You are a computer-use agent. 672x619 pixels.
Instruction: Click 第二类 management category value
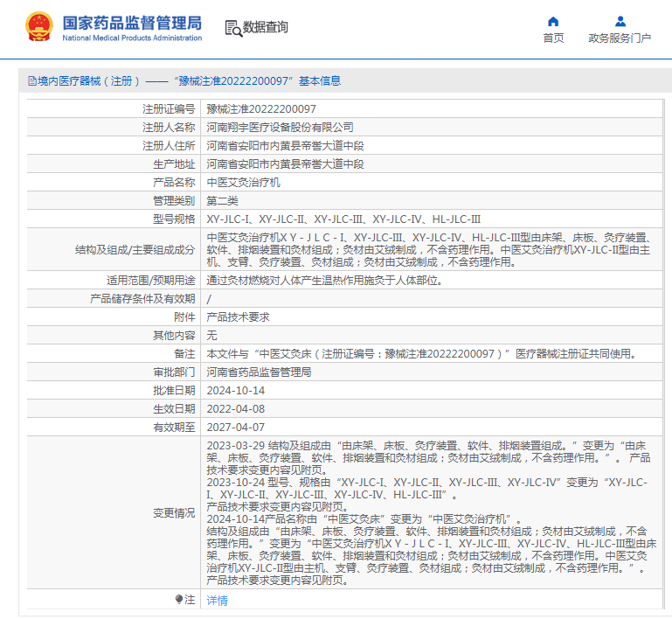223,201
